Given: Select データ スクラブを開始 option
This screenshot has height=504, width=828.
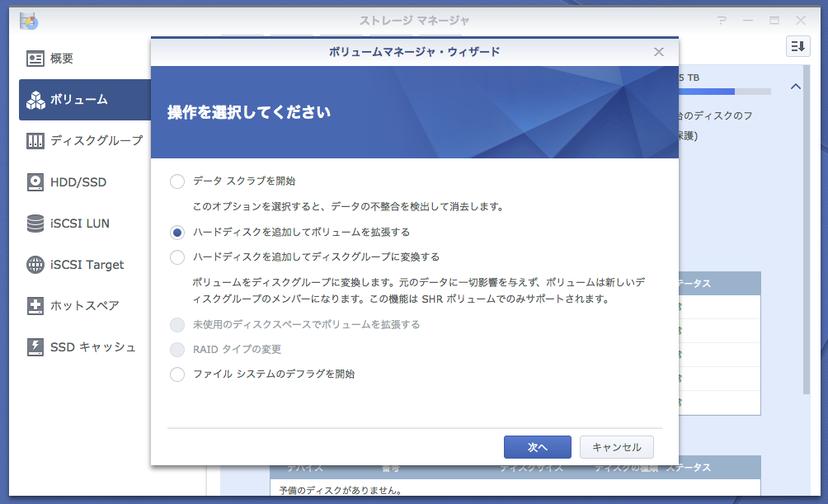Looking at the screenshot, I should [176, 182].
